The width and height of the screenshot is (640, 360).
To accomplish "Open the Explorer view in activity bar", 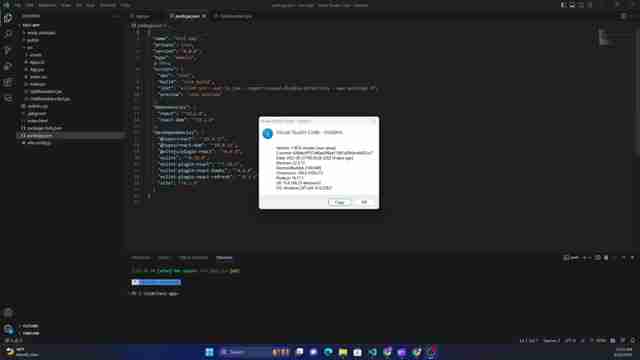I will click(8, 18).
